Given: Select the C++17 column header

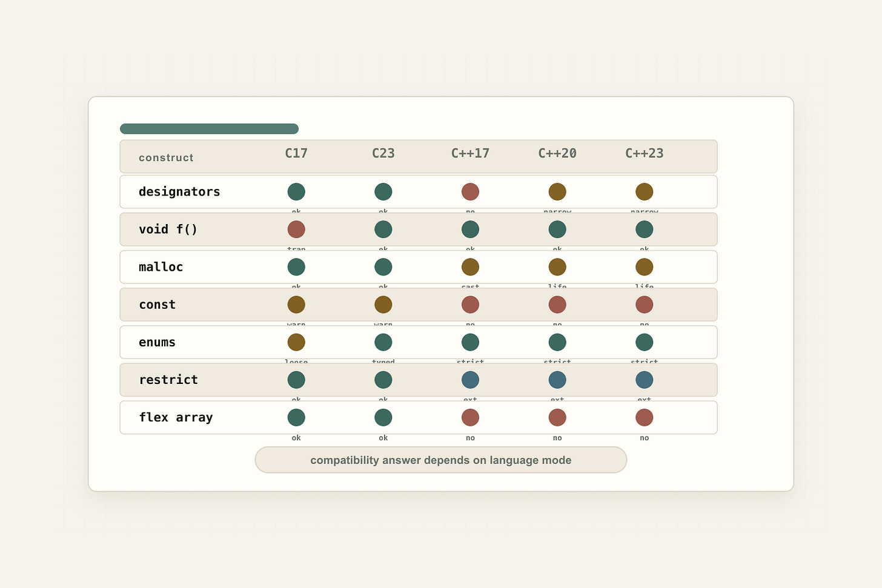Looking at the screenshot, I should [x=470, y=153].
